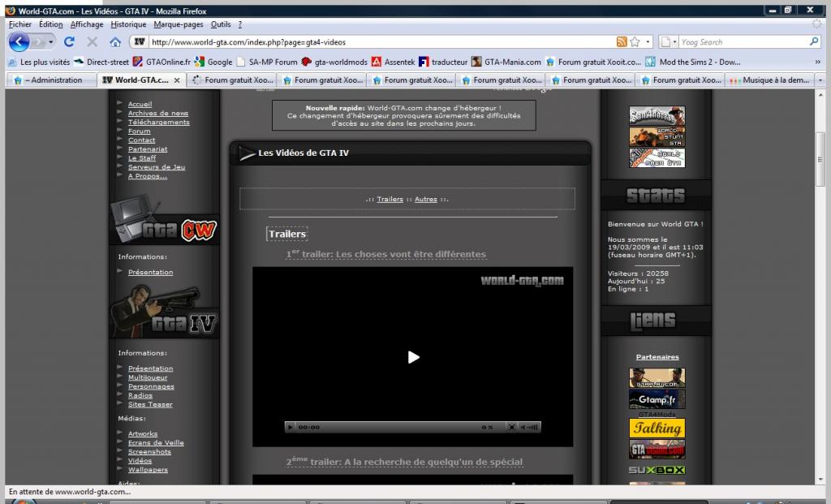Click the San Andreas banner in the right sidebar

click(x=657, y=115)
